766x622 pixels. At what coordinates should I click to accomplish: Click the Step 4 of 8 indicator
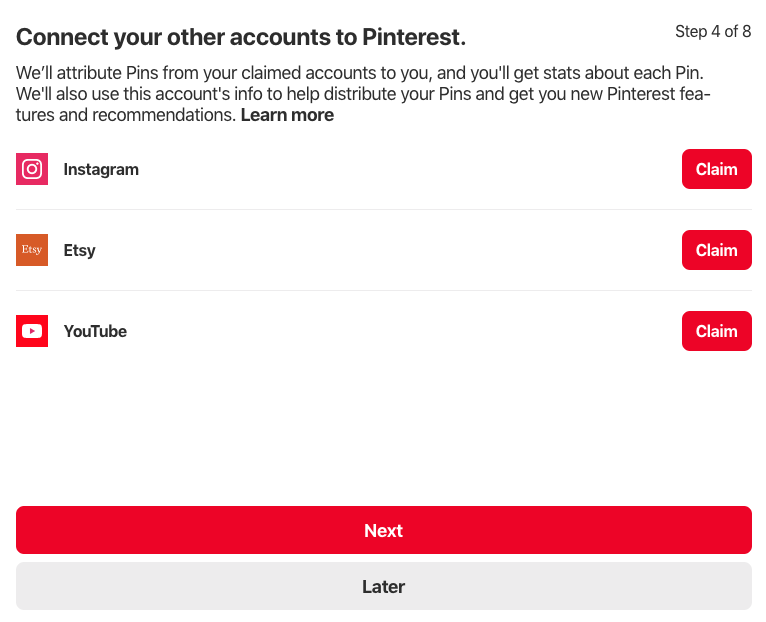tap(713, 31)
